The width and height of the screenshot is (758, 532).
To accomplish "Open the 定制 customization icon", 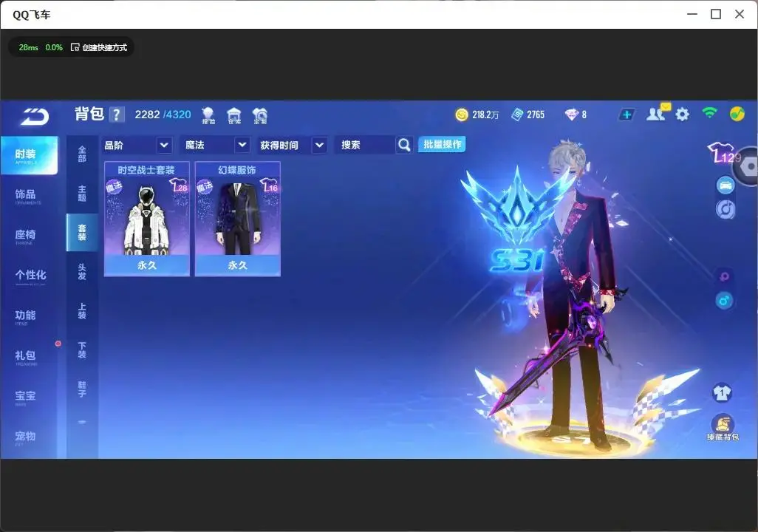I will click(x=260, y=115).
